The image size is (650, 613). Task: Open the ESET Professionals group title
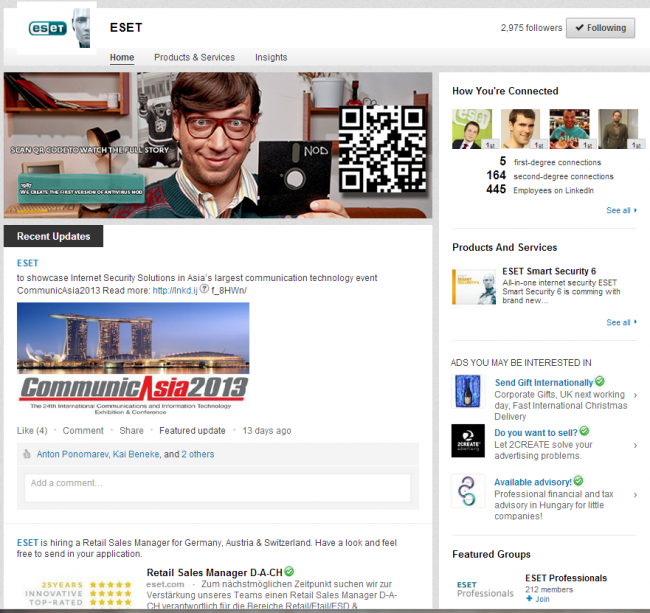(566, 578)
